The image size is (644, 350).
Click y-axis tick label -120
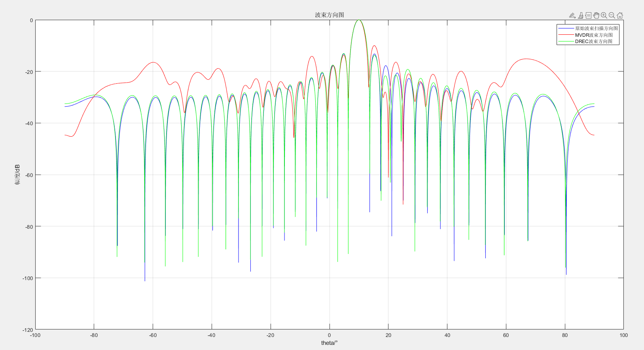point(28,330)
